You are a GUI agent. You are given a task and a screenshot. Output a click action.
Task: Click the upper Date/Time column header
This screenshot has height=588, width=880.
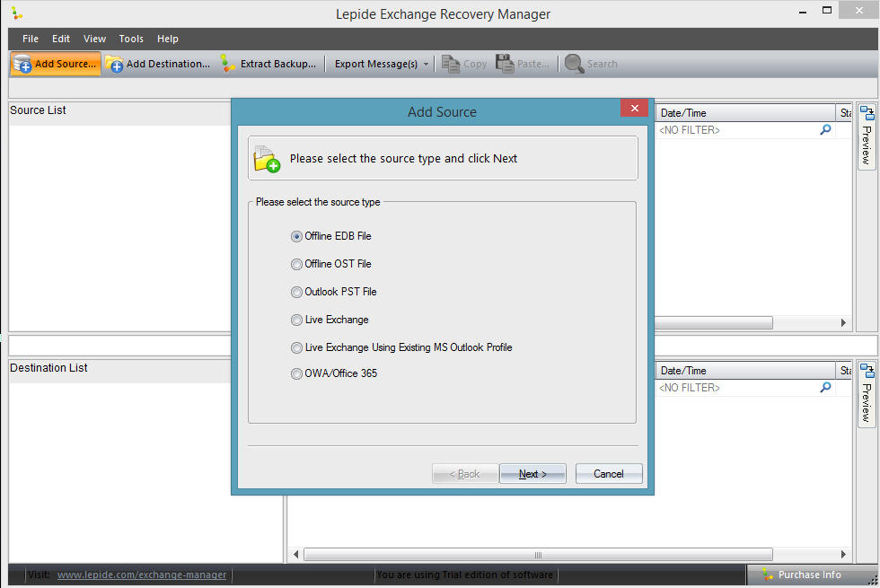pyautogui.click(x=744, y=113)
